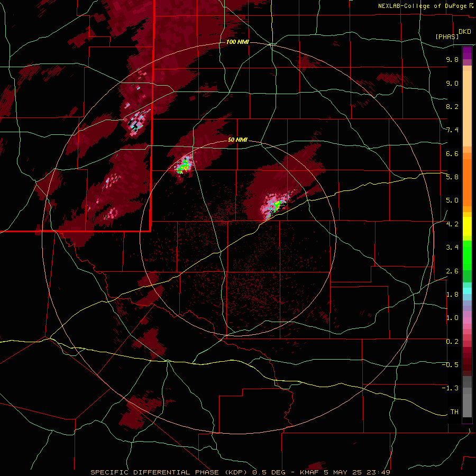
Task: Click the 9.0 value on color scale
Action: pos(452,84)
